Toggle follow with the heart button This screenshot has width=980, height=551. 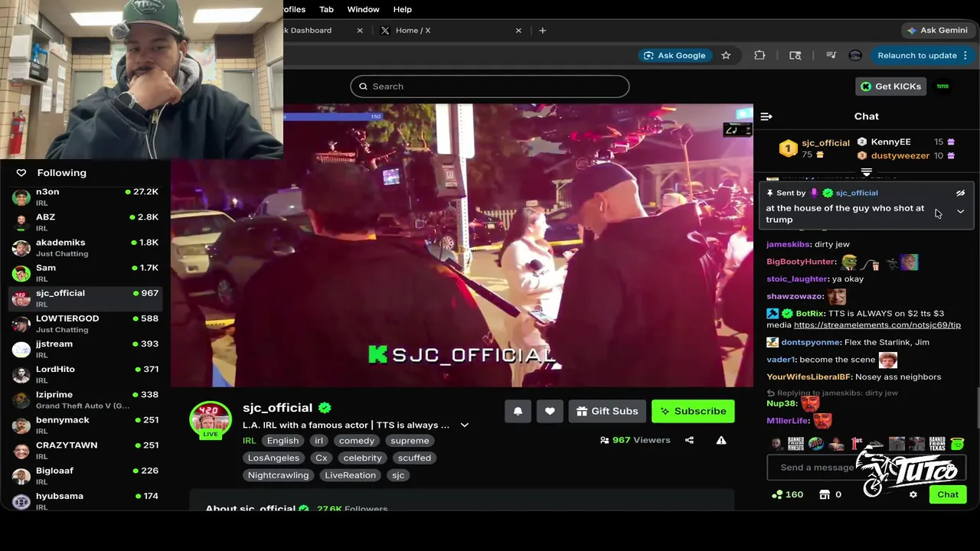[x=550, y=411]
